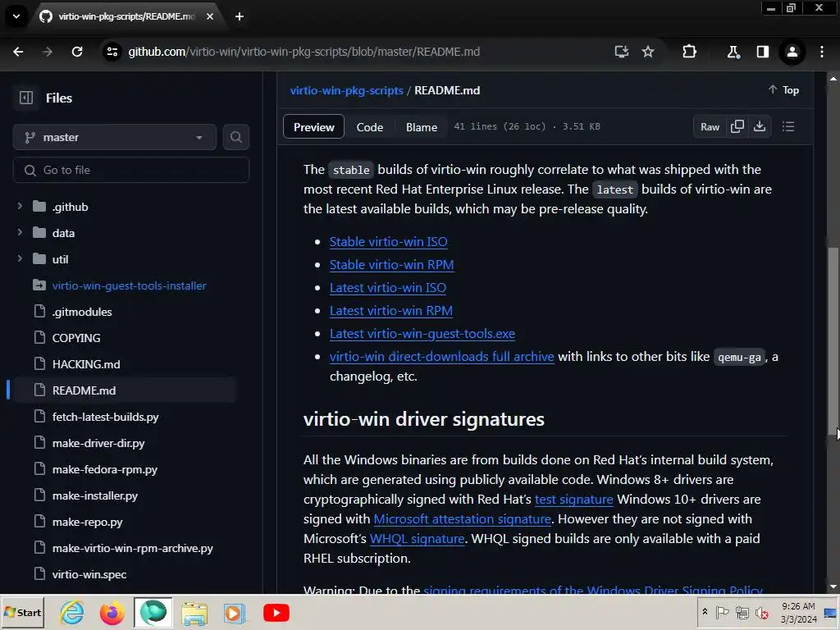Open fetch-latest-builds.py
840x630 pixels.
click(106, 417)
